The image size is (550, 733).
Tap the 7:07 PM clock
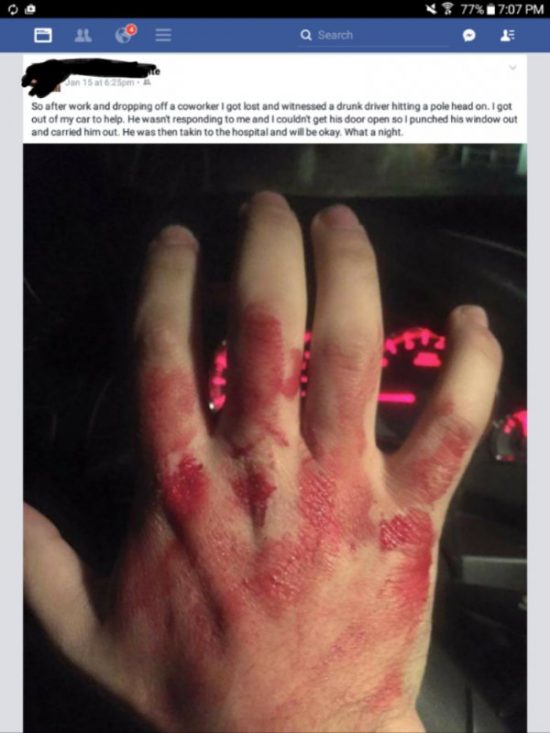click(521, 9)
